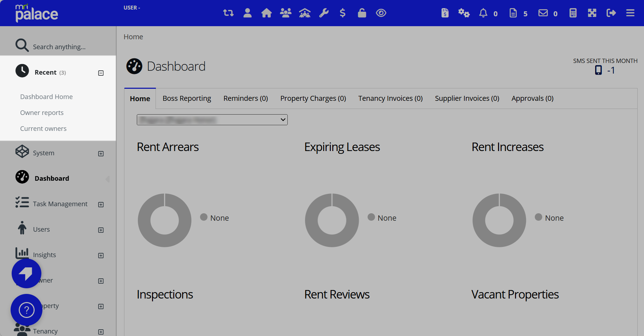Click the transfer arrows icon in top toolbar

[228, 13]
